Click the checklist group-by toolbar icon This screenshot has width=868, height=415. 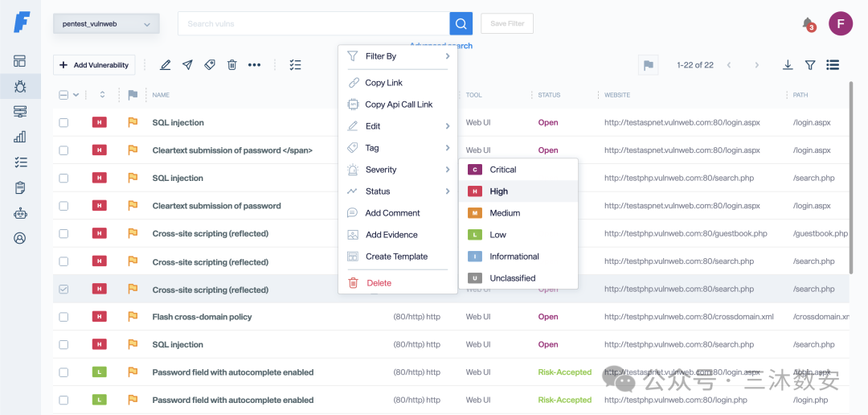[296, 65]
